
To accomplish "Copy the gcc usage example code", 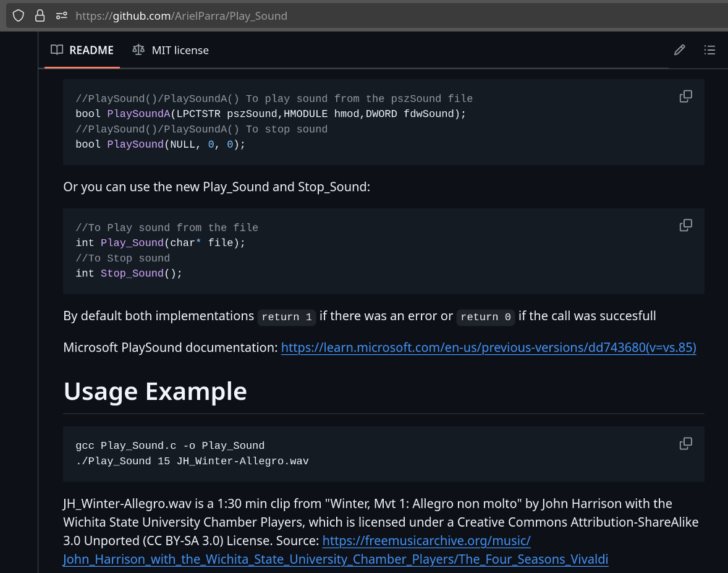I will pos(686,443).
